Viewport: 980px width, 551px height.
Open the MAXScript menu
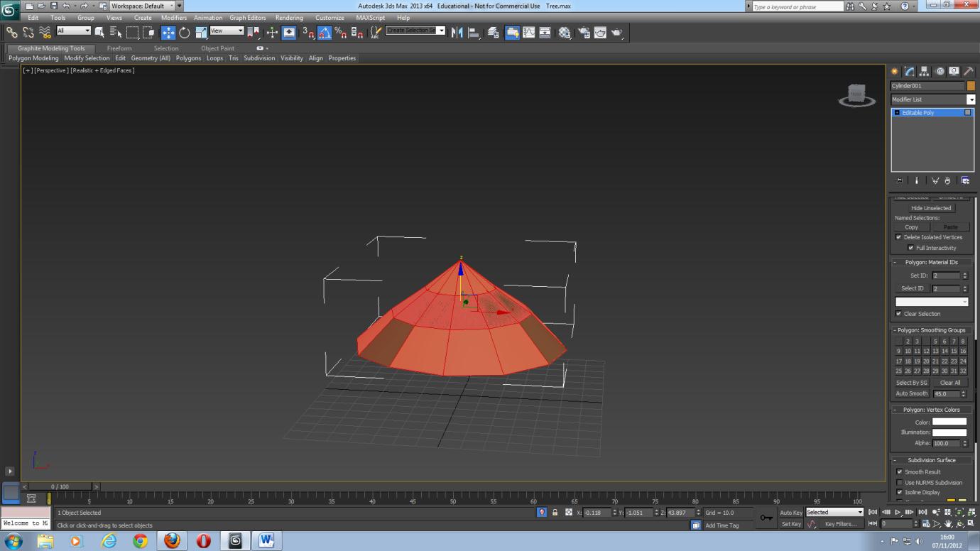click(x=370, y=17)
